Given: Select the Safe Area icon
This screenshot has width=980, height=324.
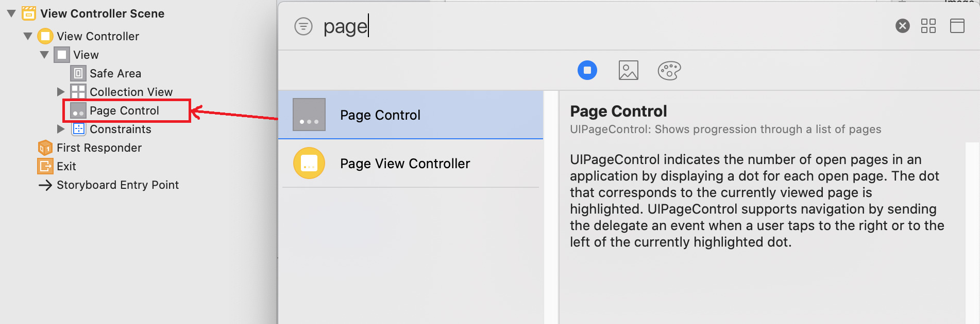Looking at the screenshot, I should [x=78, y=73].
